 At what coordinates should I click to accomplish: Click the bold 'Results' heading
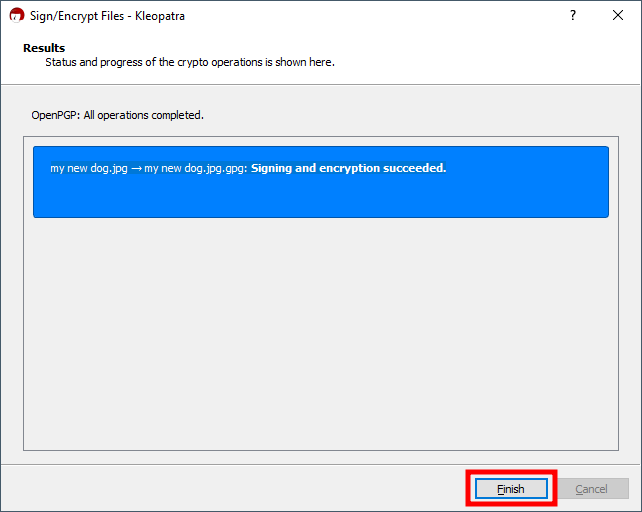(x=44, y=48)
